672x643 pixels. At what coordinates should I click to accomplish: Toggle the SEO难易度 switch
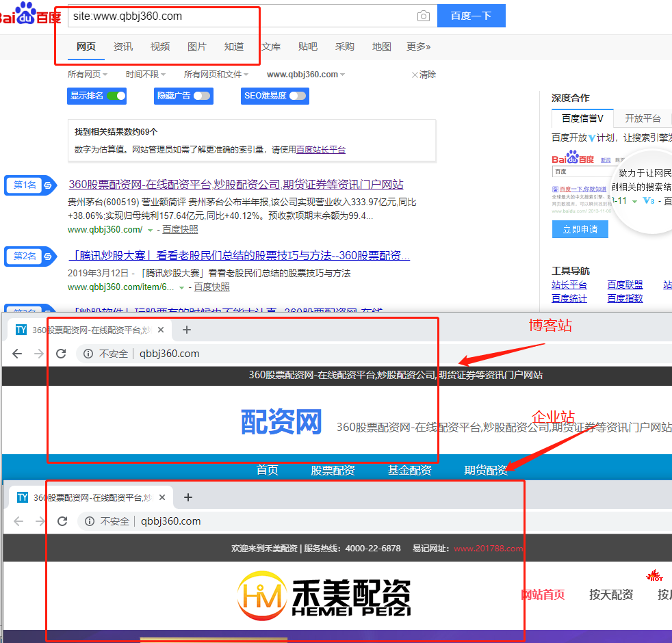tap(298, 96)
